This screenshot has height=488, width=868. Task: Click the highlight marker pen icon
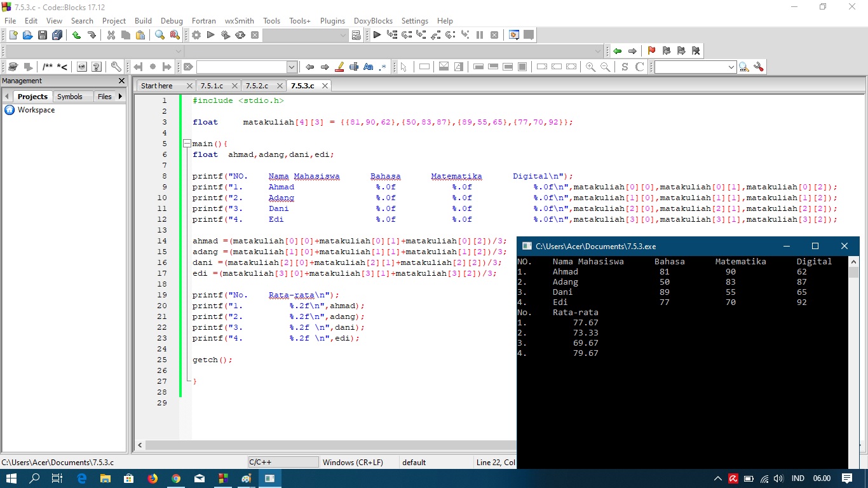[339, 67]
